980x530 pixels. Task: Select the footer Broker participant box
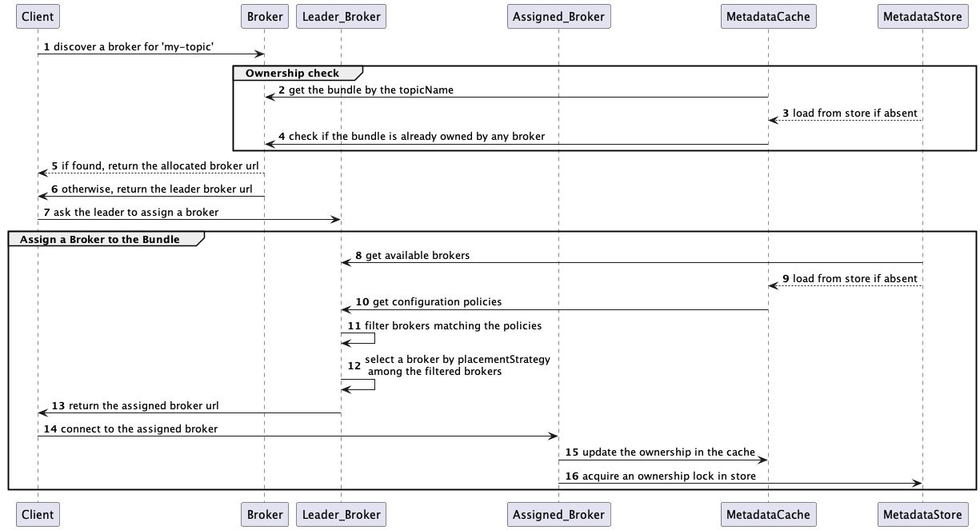[x=265, y=514]
